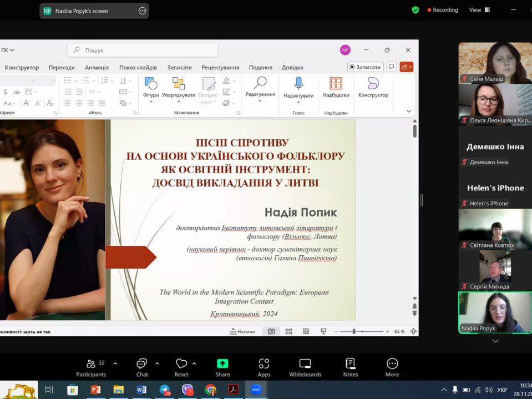
Task: Click the Пошук search field
Action: [x=143, y=50]
